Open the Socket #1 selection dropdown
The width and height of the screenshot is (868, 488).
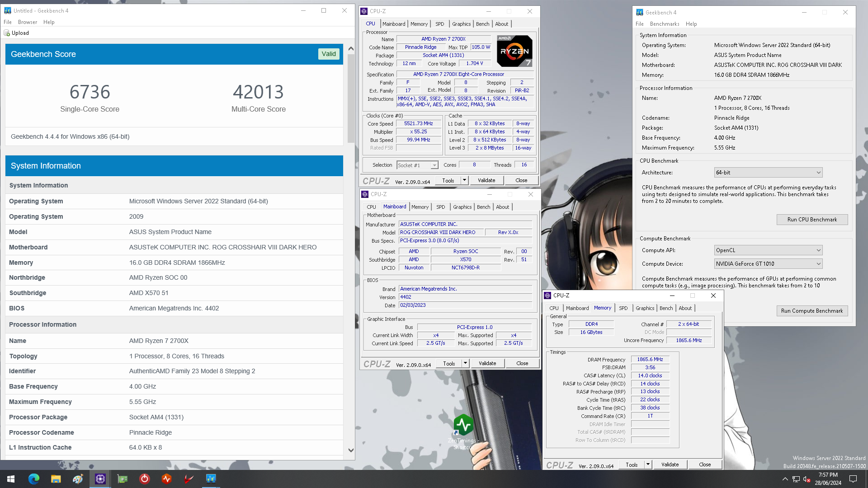click(x=417, y=165)
